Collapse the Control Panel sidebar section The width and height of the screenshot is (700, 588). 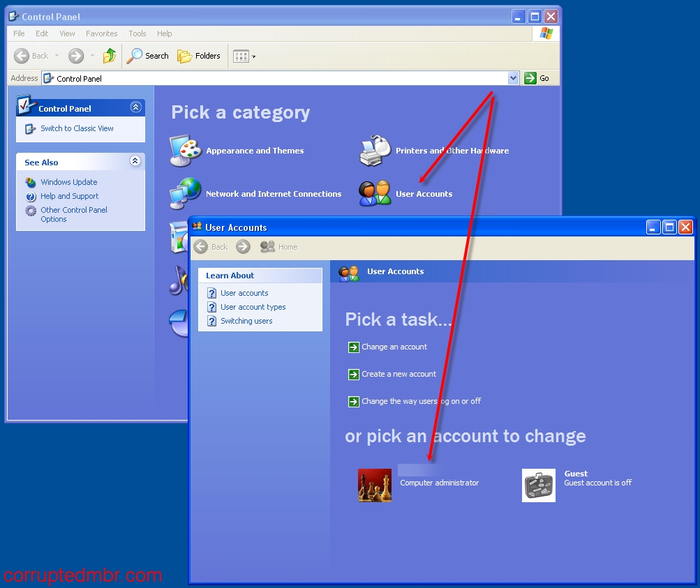point(135,107)
